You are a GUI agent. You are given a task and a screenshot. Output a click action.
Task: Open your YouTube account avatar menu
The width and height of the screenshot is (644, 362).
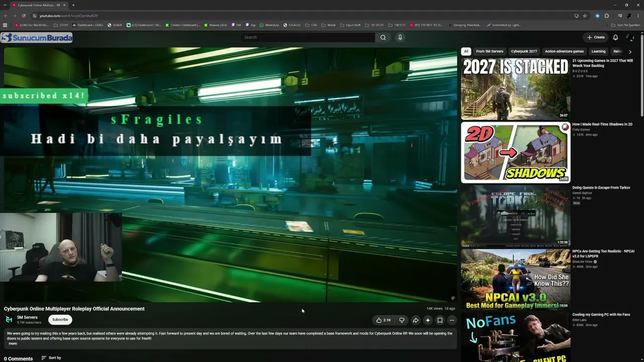(x=630, y=37)
